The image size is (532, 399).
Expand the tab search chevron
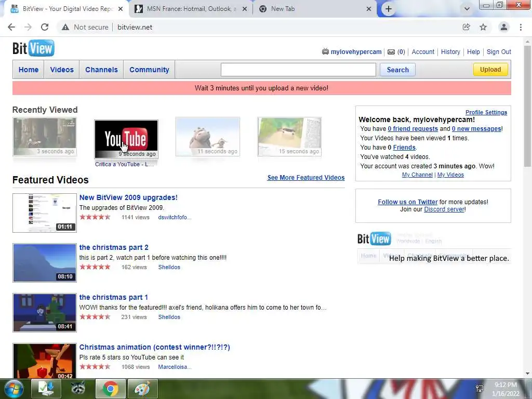pyautogui.click(x=467, y=9)
